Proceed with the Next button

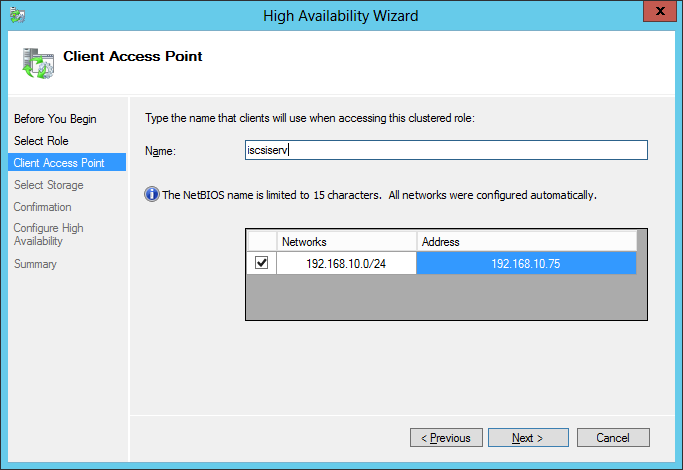pos(528,438)
